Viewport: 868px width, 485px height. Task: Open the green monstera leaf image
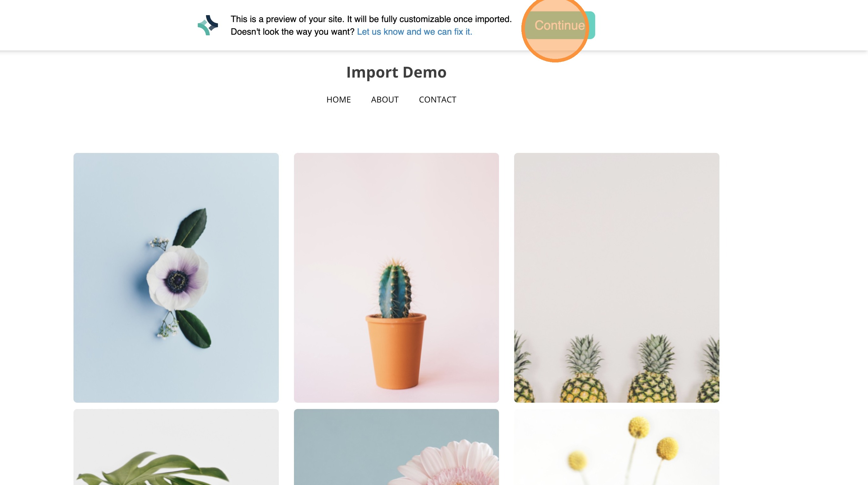(176, 447)
